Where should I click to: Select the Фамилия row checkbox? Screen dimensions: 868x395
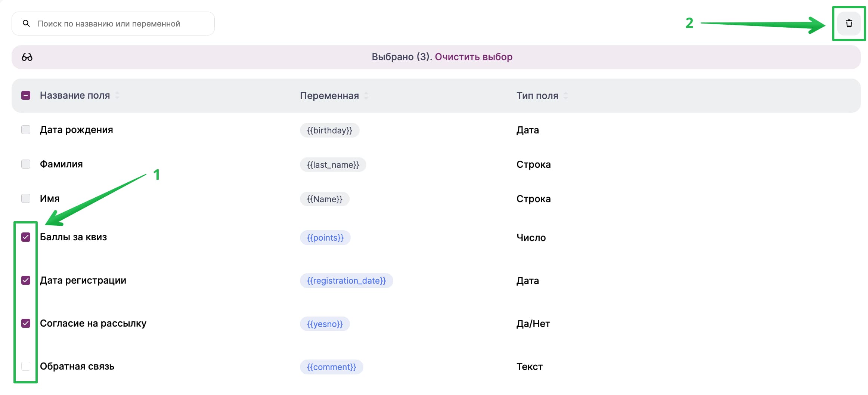click(26, 164)
